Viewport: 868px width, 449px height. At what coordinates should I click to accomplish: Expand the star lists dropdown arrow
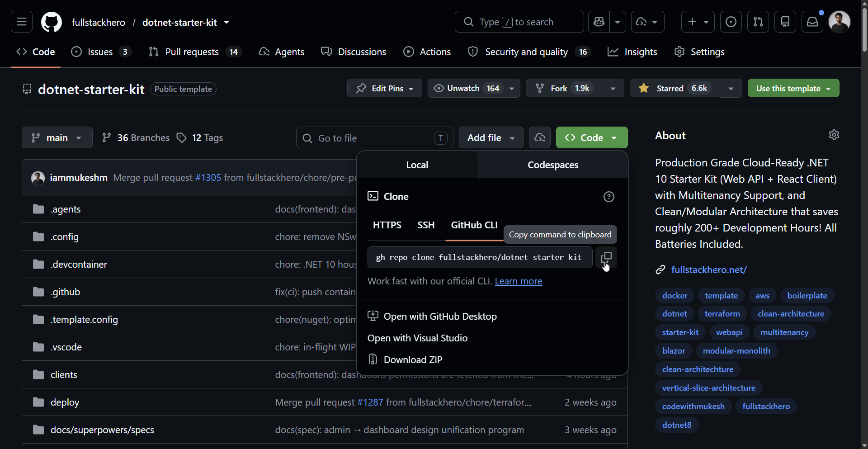731,88
